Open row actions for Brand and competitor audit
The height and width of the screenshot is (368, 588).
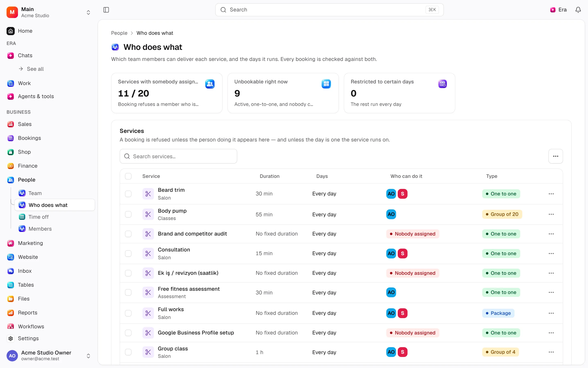[551, 234]
